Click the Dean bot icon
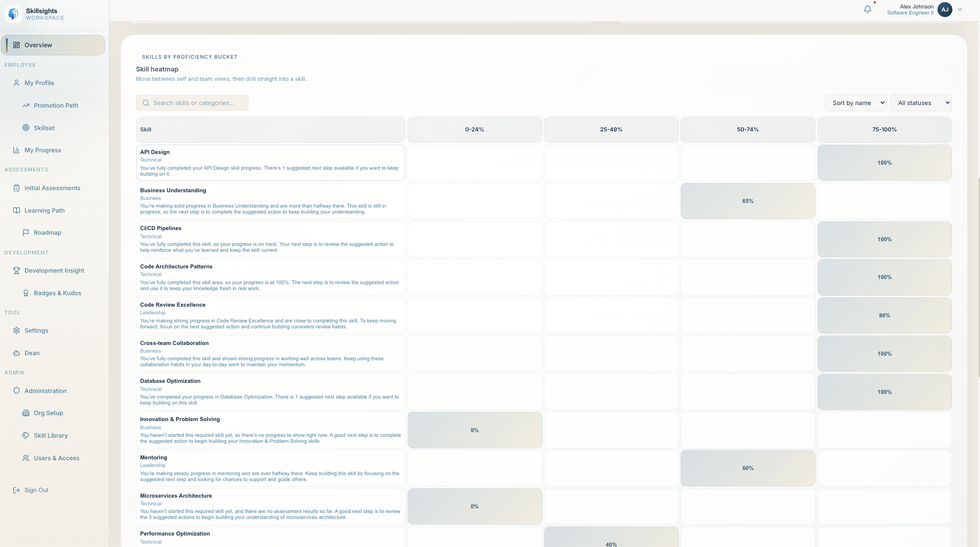 pyautogui.click(x=17, y=353)
